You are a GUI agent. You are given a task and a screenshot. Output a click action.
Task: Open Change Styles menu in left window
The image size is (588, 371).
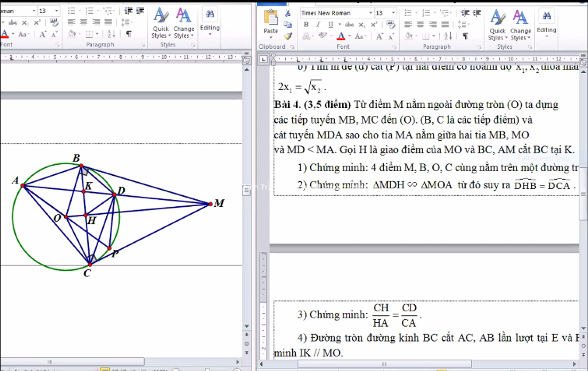[x=184, y=23]
